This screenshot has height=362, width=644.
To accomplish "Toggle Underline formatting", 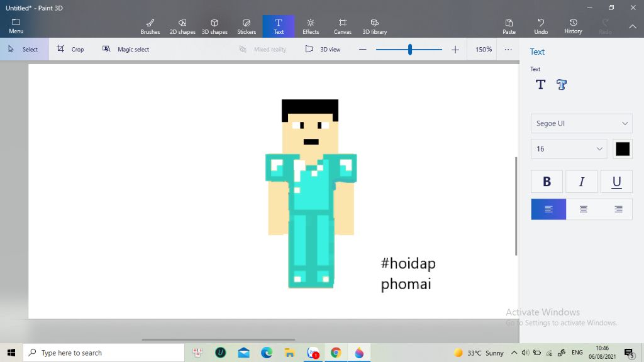I will (616, 182).
